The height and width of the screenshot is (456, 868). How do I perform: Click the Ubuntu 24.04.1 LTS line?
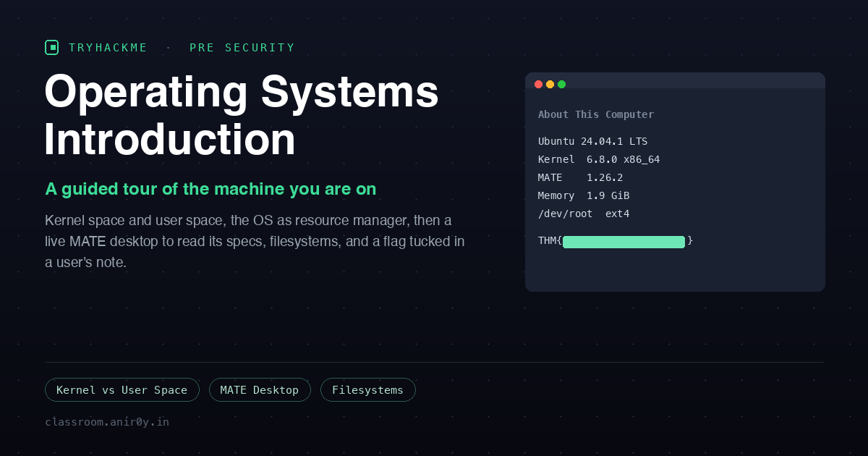pos(593,141)
